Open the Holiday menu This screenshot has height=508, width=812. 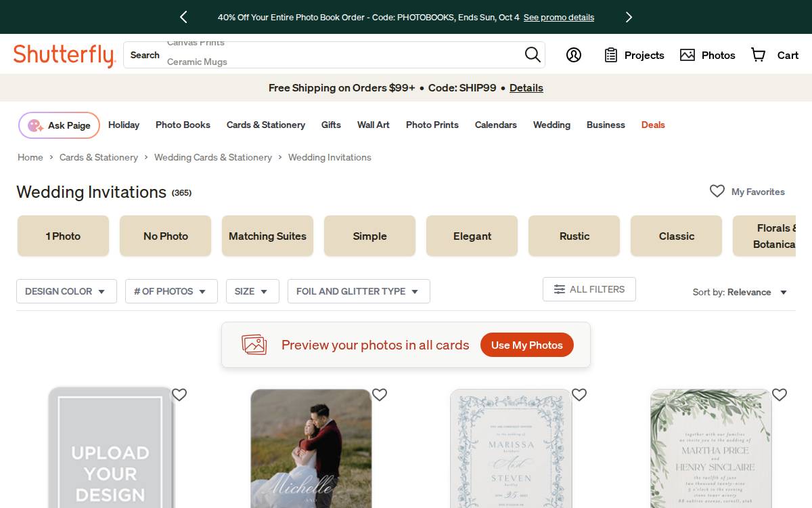coord(124,125)
